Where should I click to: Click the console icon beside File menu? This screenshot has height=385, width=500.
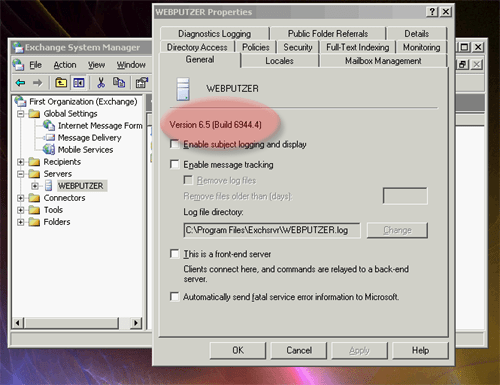coord(18,65)
